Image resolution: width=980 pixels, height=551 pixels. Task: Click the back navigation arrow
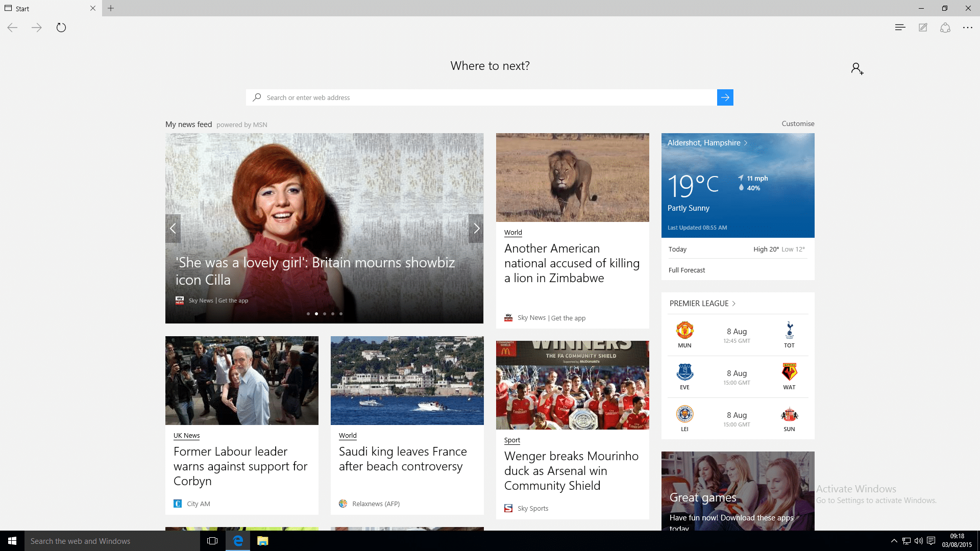[12, 28]
